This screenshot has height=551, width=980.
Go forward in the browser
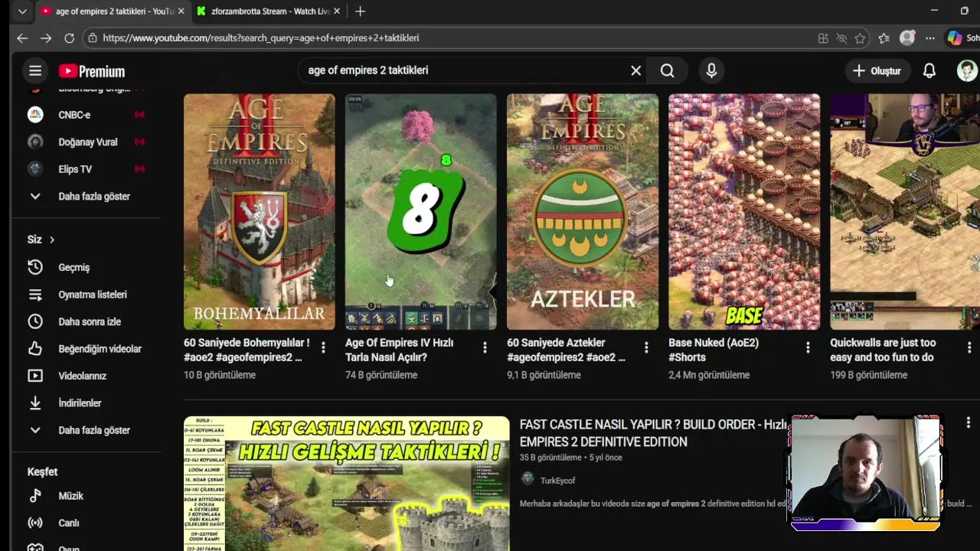click(x=46, y=37)
